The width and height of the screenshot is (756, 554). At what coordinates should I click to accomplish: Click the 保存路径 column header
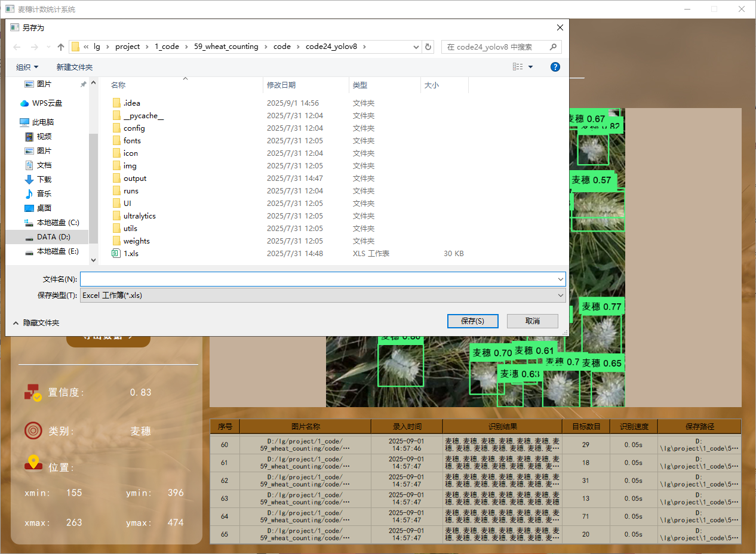coord(699,426)
